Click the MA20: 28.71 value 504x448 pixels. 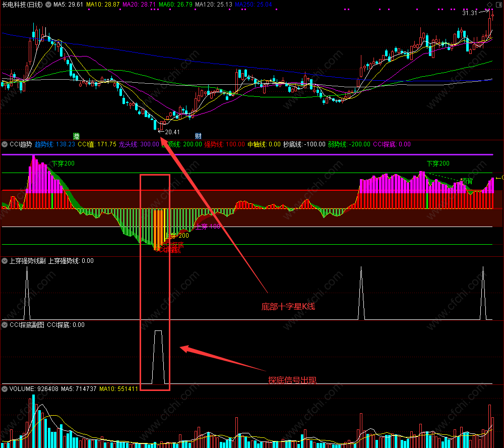[139, 5]
